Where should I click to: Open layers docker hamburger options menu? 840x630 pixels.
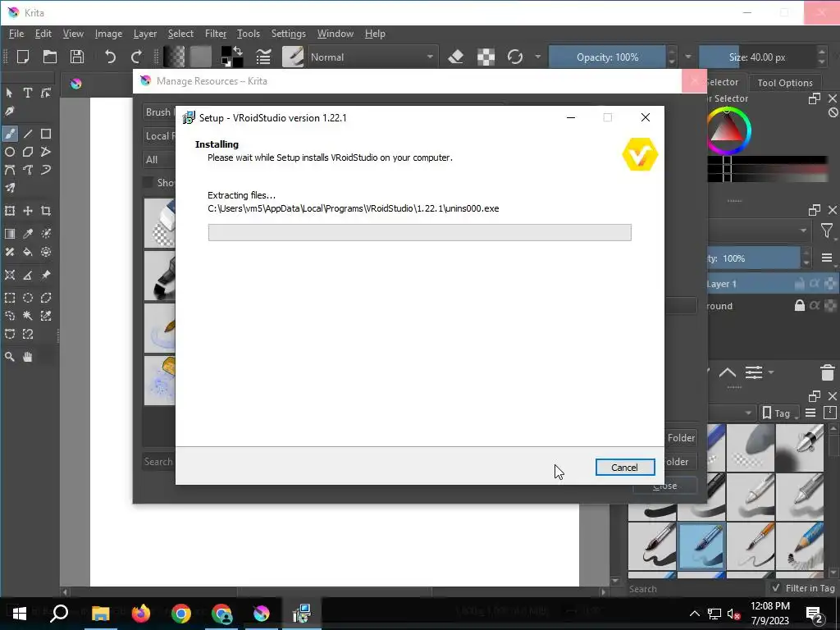827,258
